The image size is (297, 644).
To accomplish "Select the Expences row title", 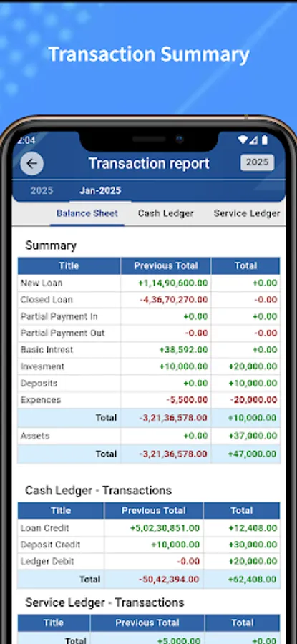I will click(x=41, y=399).
